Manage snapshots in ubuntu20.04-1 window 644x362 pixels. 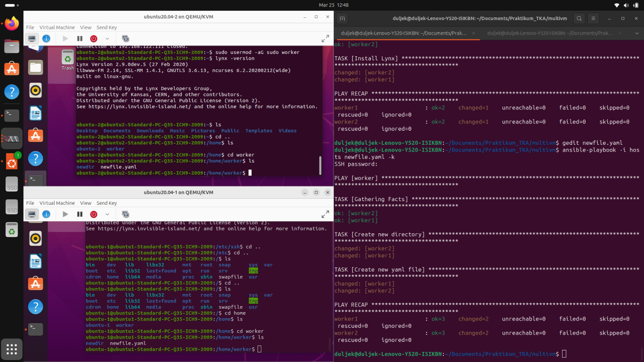tap(125, 214)
